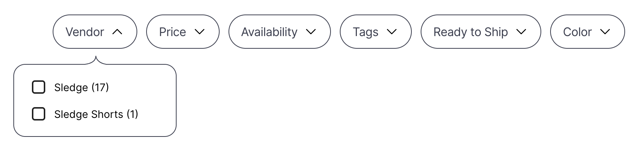The image size is (644, 151).
Task: Click the down chevron on Price filter
Action: 200,32
